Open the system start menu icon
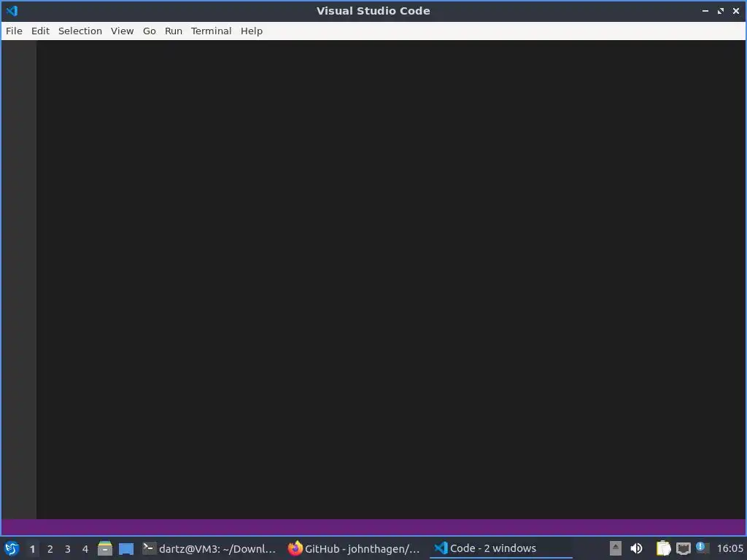The image size is (747, 560). [x=12, y=548]
